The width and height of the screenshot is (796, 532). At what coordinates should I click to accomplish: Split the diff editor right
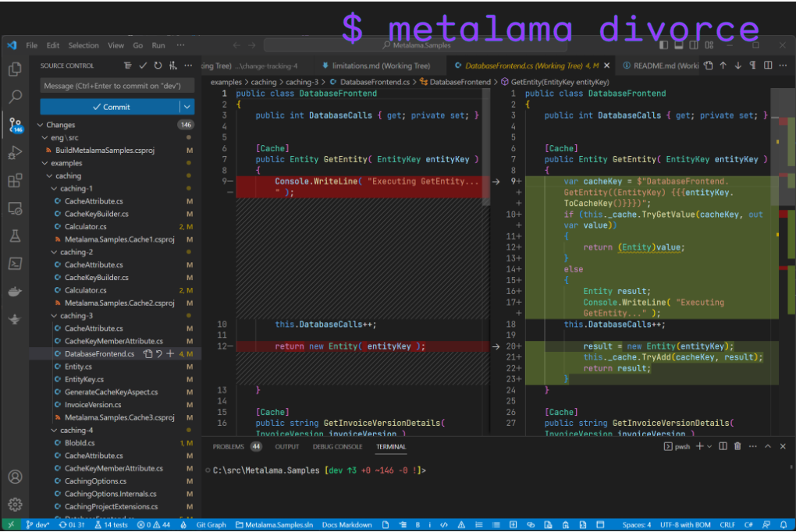tap(768, 66)
